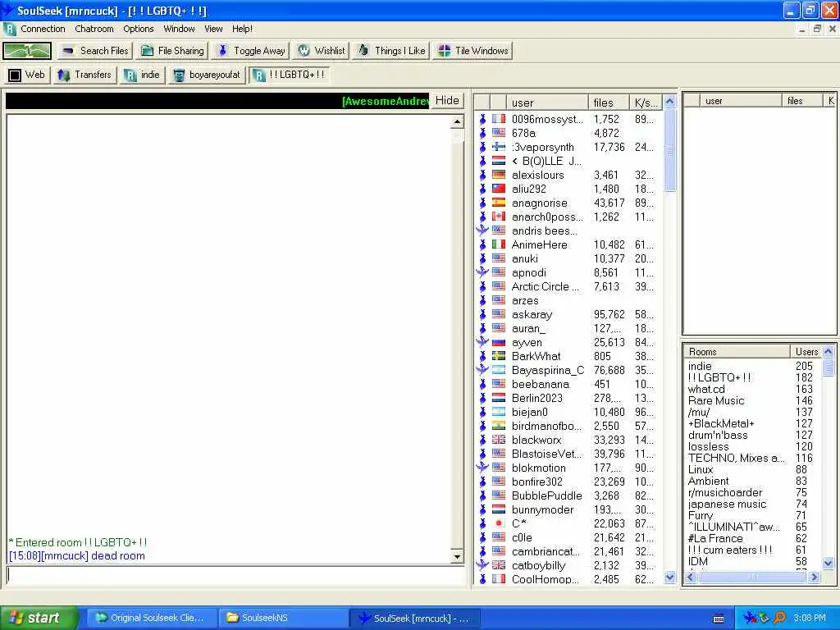Open the Connection menu
This screenshot has height=630, width=840.
[43, 29]
